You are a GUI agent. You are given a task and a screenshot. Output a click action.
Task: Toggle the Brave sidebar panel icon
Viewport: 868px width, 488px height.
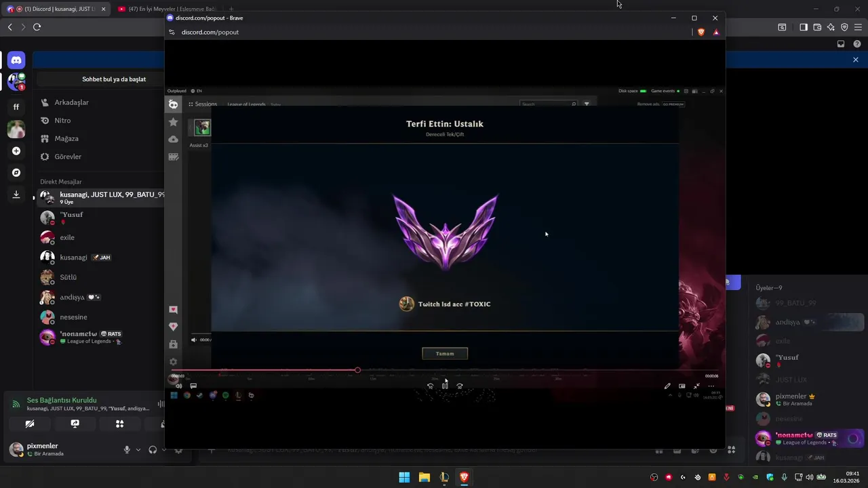coord(804,27)
